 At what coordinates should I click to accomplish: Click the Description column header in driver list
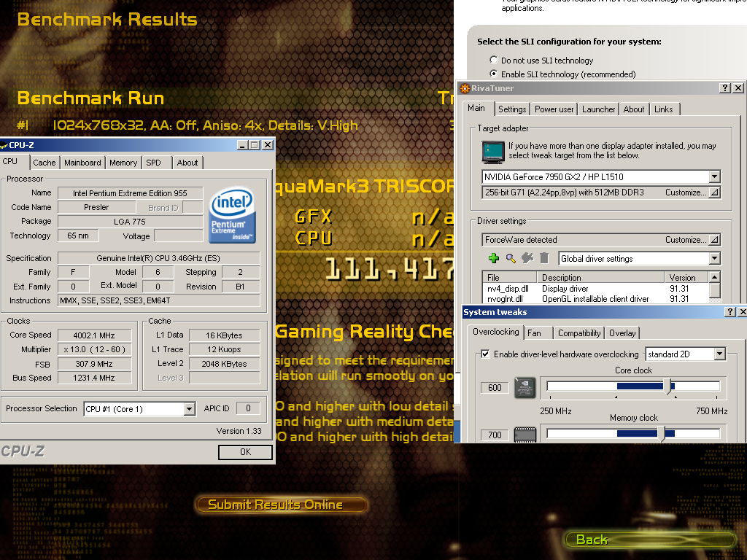(x=601, y=277)
